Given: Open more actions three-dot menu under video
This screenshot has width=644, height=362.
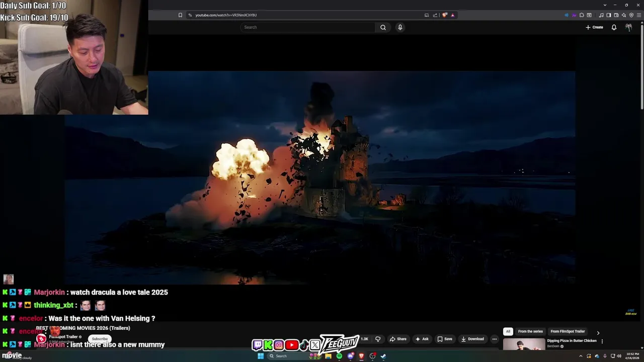Looking at the screenshot, I should (x=494, y=339).
